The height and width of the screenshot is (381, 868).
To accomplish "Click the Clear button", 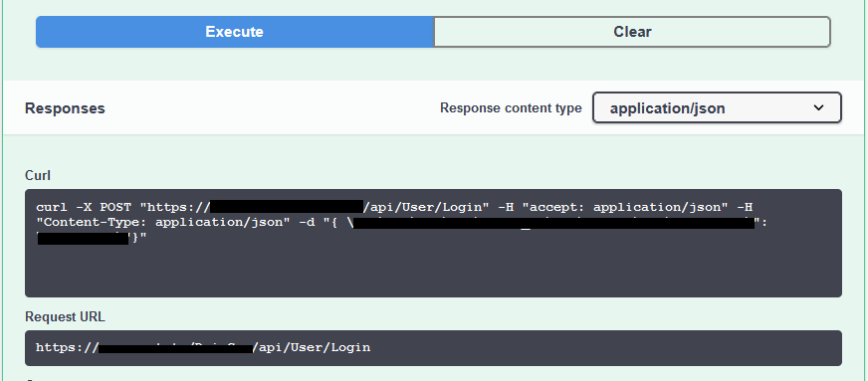I will click(632, 32).
